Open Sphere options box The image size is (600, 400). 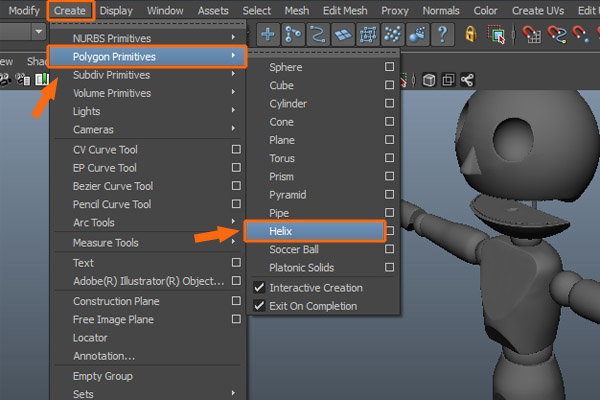pos(389,68)
